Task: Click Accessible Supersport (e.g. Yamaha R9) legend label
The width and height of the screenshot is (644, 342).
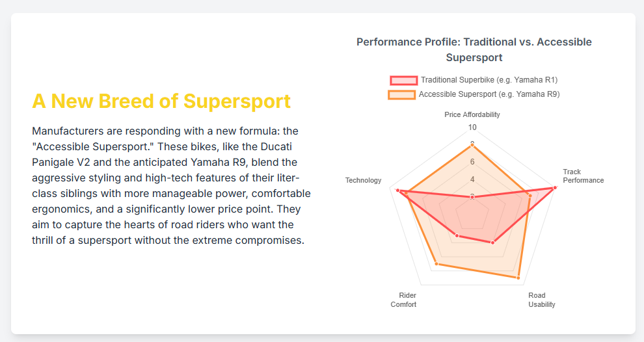Action: [x=489, y=94]
